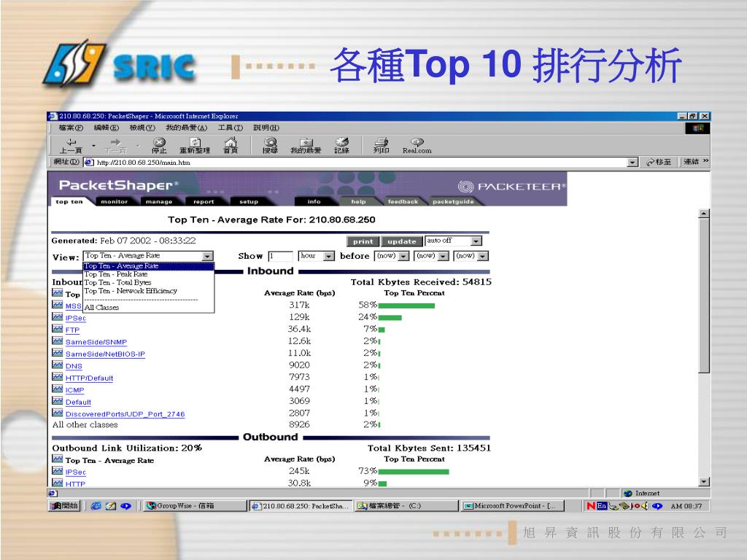The height and width of the screenshot is (560, 747).
Task: Click graph icon next to outbound HTTP
Action: coord(58,483)
